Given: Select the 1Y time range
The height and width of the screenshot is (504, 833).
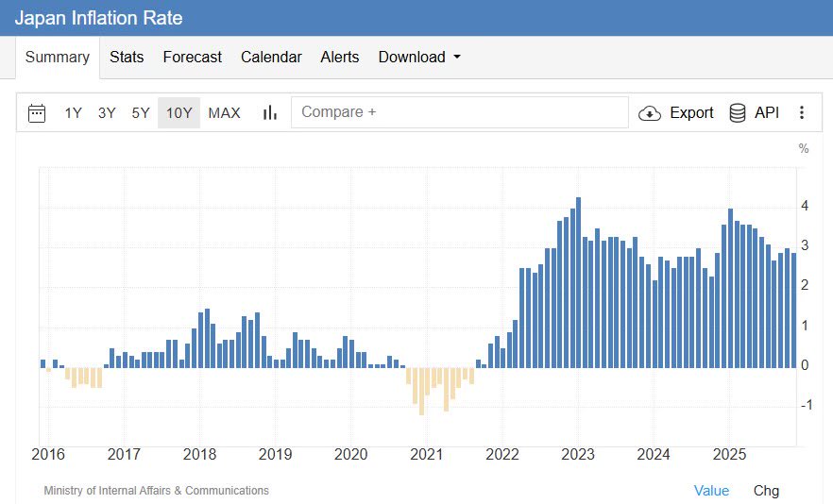Looking at the screenshot, I should (x=73, y=113).
